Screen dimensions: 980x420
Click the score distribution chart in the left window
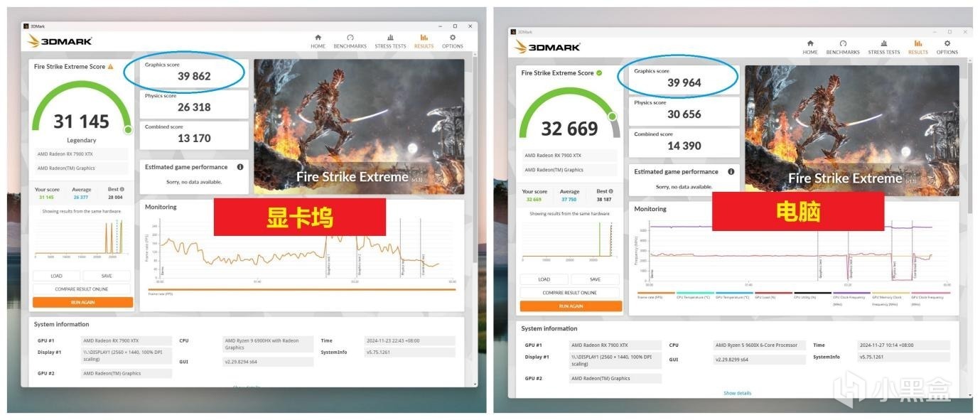(82, 239)
